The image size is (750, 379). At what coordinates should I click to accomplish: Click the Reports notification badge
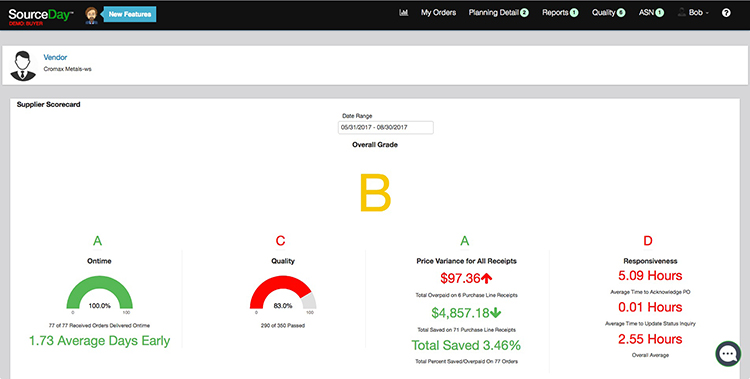coord(574,13)
